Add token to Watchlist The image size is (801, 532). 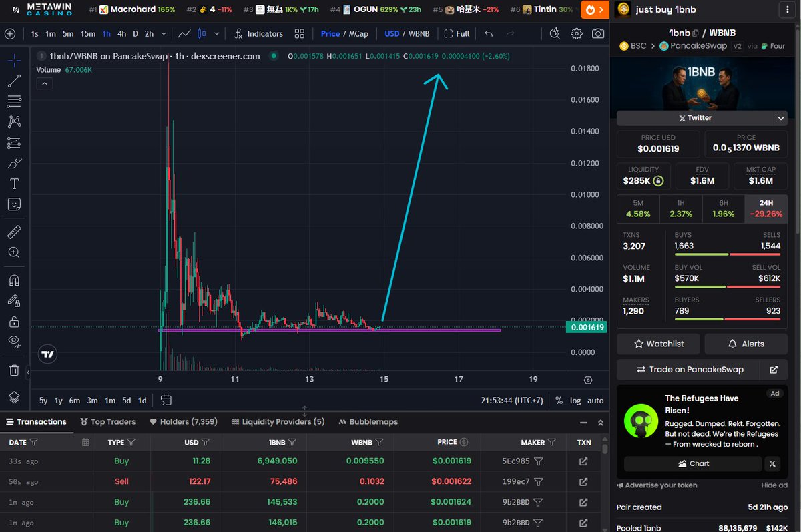pos(659,344)
